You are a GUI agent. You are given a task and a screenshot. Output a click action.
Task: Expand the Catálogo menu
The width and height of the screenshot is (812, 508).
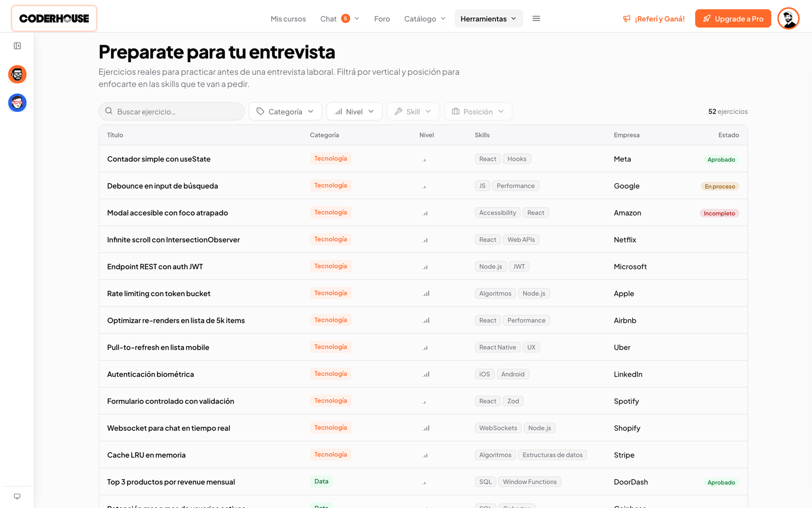(425, 19)
